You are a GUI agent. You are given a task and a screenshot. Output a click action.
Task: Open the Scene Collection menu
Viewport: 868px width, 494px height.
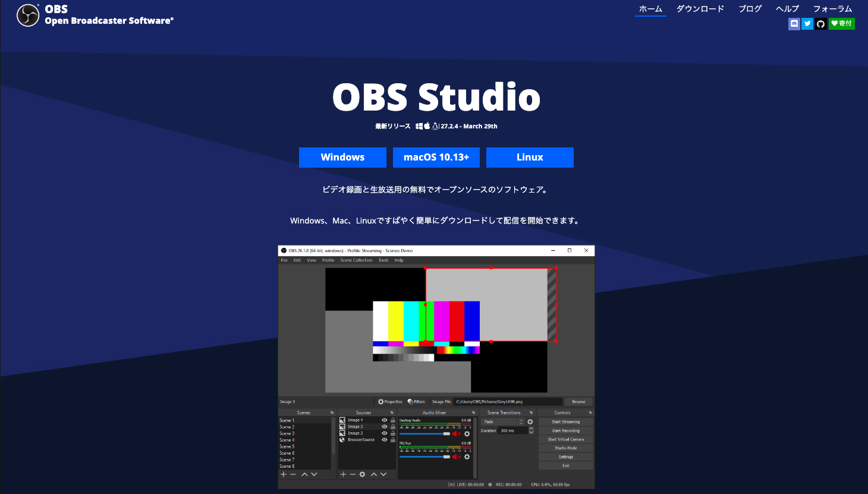356,260
